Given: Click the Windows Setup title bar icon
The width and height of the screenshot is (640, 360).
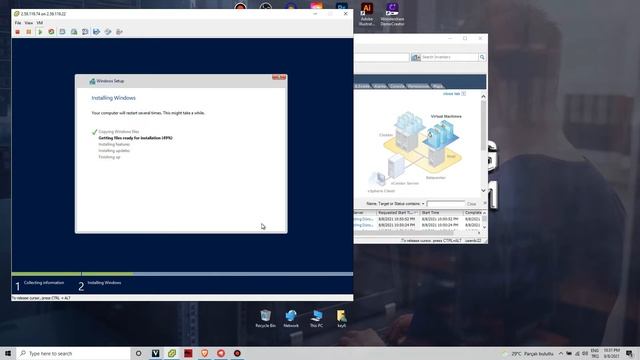Looking at the screenshot, I should [92, 81].
